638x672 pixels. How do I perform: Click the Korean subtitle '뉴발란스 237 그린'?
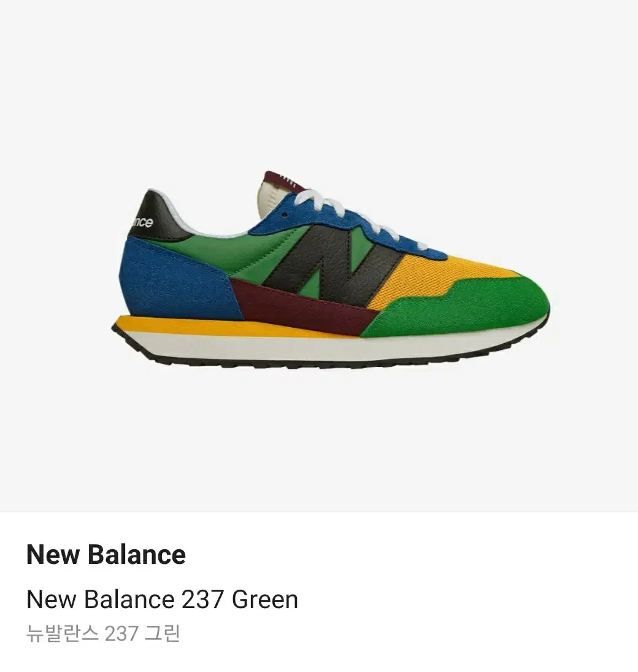(103, 633)
